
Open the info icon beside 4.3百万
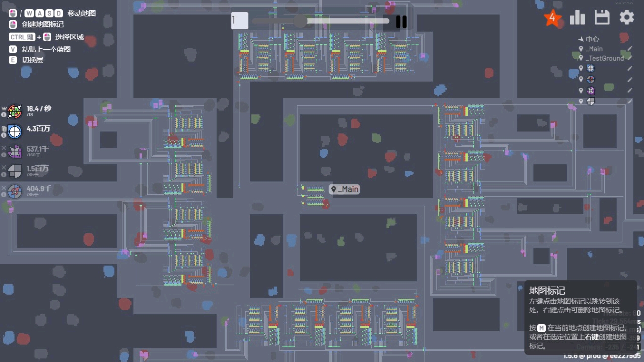pos(4,135)
